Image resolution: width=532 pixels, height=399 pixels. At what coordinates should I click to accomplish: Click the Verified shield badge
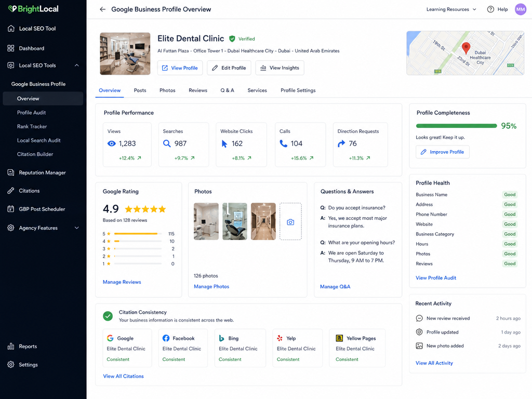232,38
